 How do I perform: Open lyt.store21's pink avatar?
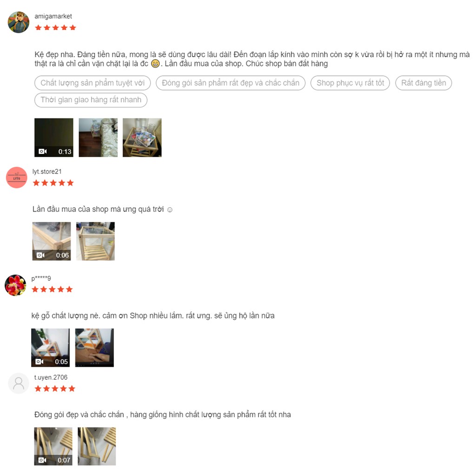17,178
